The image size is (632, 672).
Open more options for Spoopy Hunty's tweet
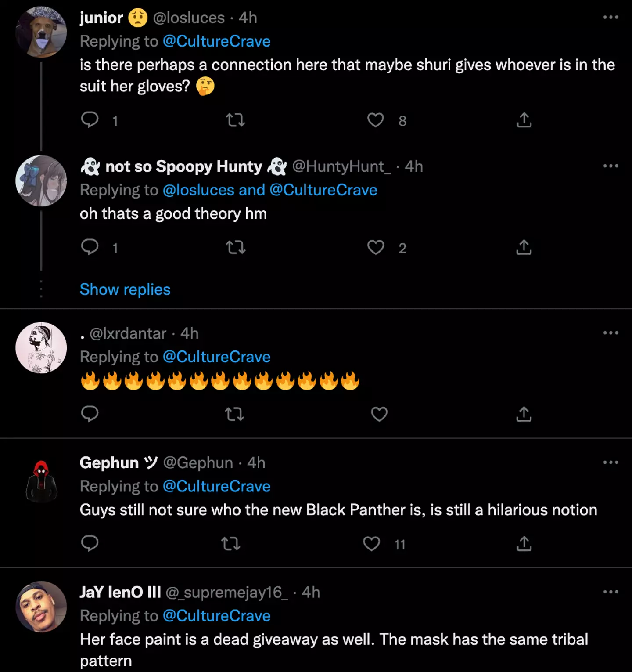pos(610,166)
